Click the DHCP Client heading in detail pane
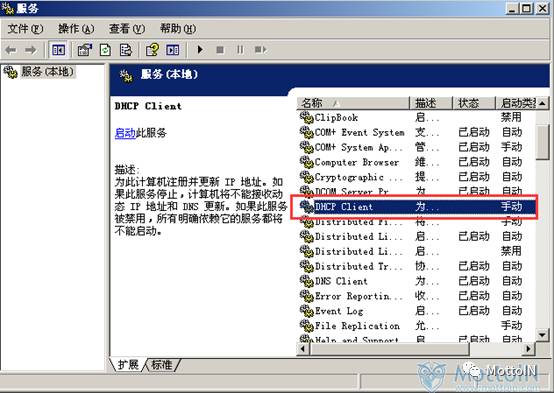This screenshot has height=393, width=554. (x=148, y=106)
